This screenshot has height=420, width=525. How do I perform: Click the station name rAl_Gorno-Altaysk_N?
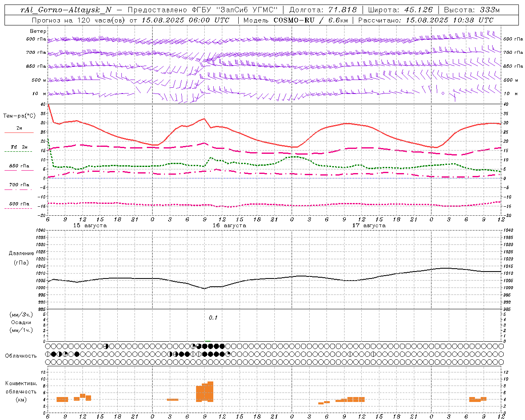click(66, 10)
